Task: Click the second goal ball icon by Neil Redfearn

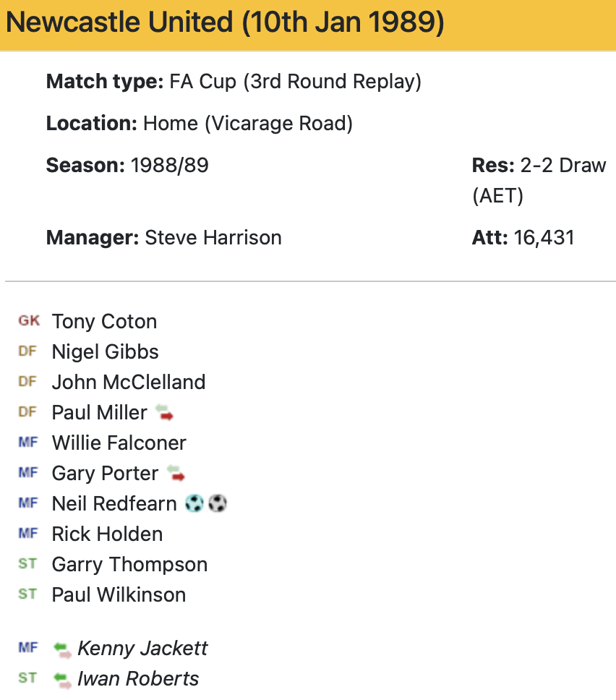Action: pos(218,504)
